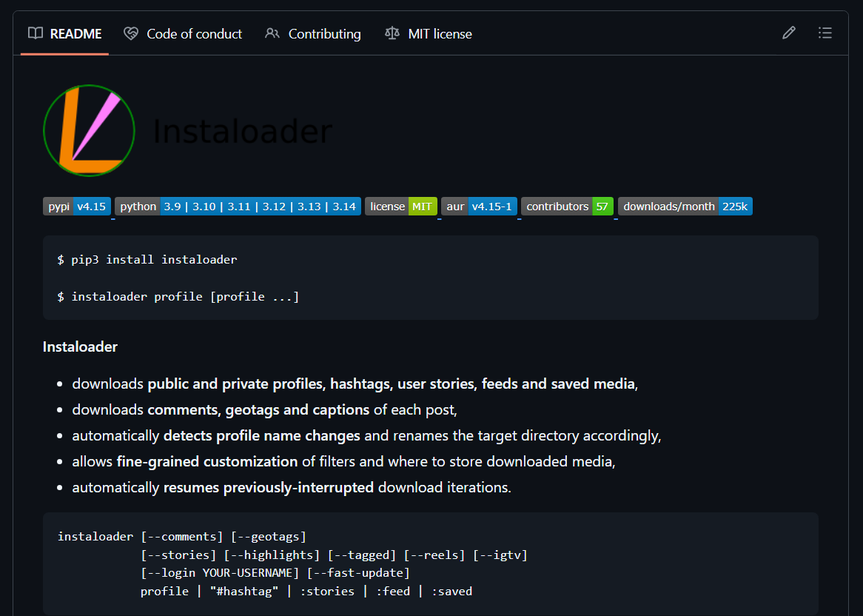Click the contributors 57 badge

(568, 207)
